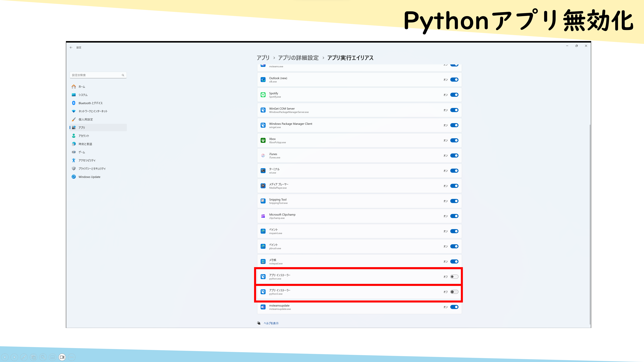644x362 pixels.
Task: Turn off the Outlook (new) alias toggle
Action: [454, 80]
